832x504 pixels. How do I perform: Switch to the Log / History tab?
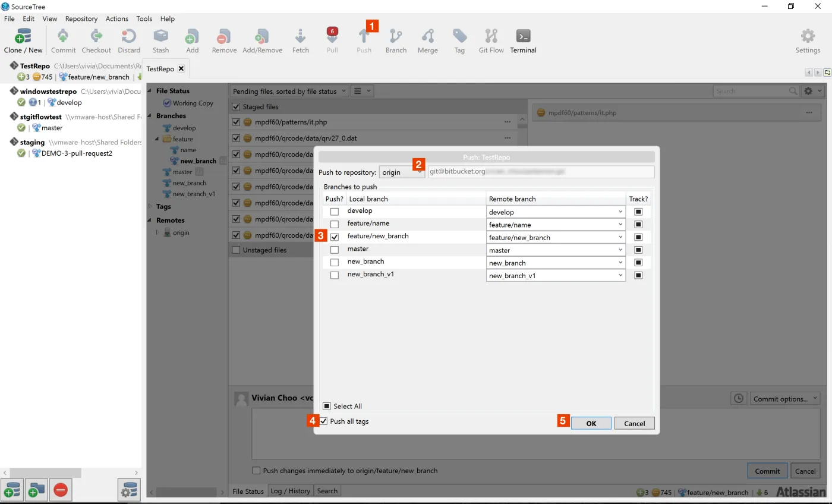[x=290, y=491]
